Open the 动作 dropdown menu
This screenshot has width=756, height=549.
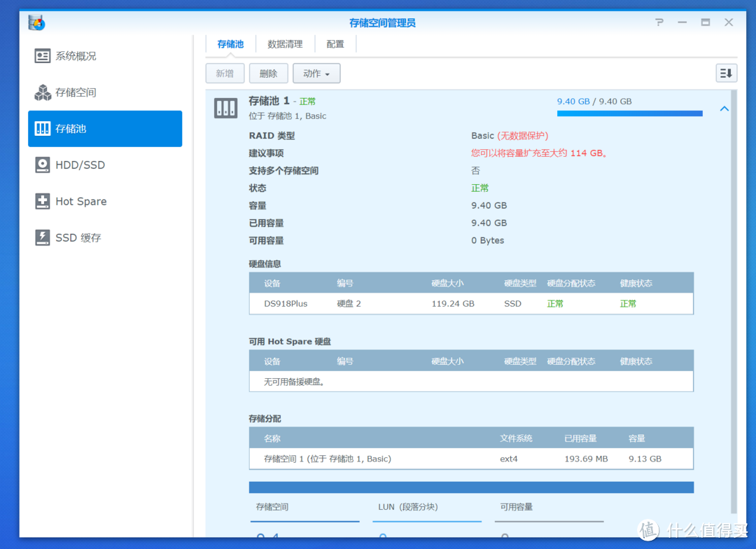316,74
